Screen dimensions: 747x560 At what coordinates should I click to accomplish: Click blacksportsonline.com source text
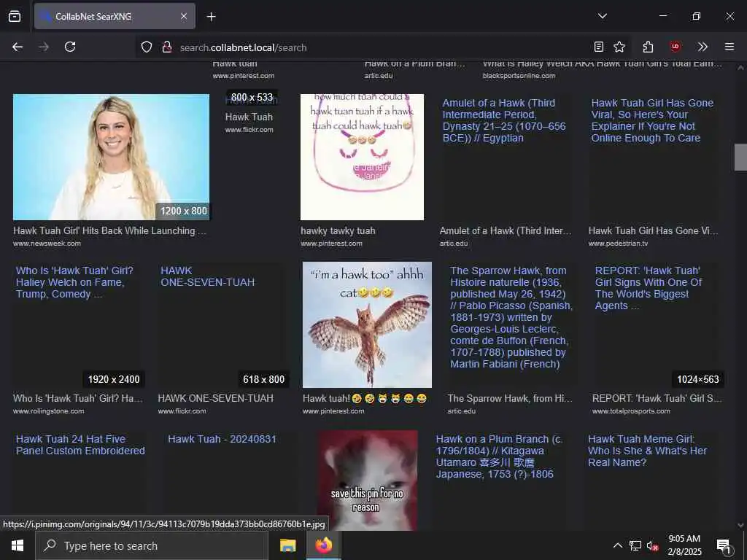(x=519, y=76)
